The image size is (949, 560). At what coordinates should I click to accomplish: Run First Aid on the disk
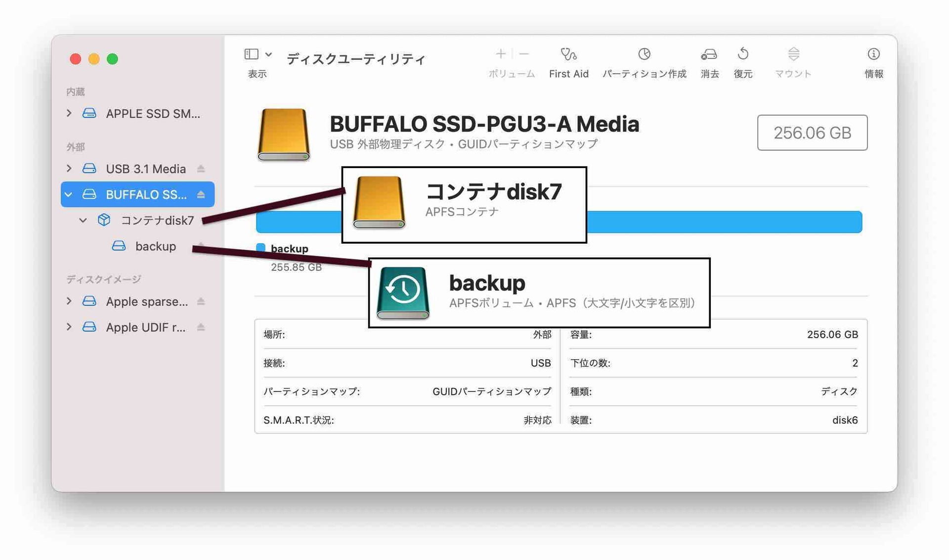[568, 54]
